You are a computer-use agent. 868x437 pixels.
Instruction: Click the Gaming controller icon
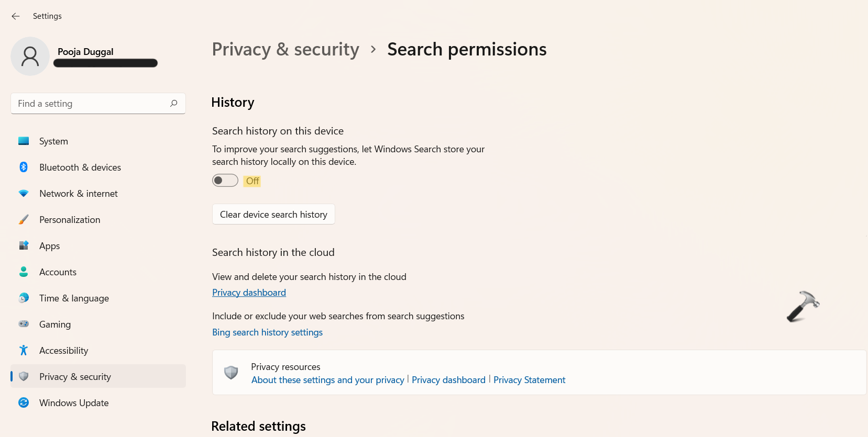point(24,324)
